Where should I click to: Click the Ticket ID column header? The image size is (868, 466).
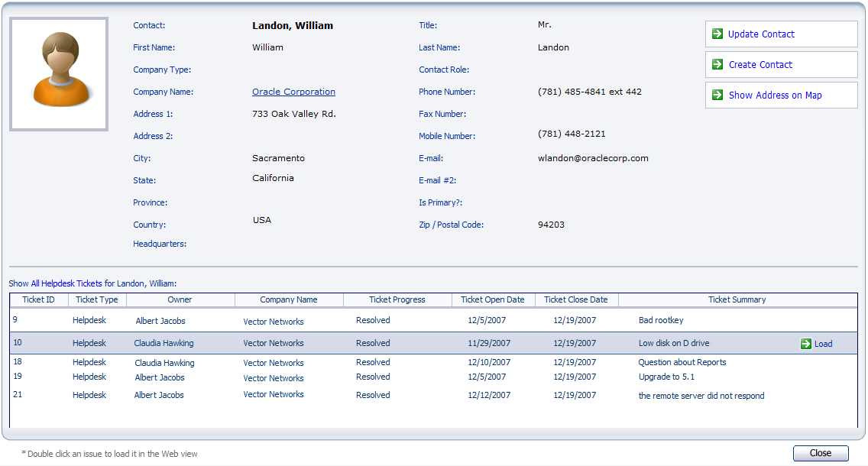[x=38, y=299]
